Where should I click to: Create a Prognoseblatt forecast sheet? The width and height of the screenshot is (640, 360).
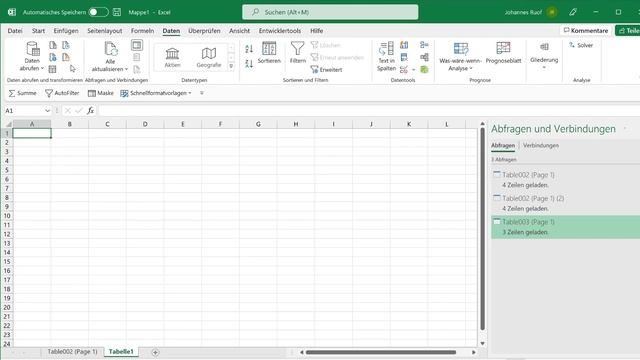tap(503, 53)
